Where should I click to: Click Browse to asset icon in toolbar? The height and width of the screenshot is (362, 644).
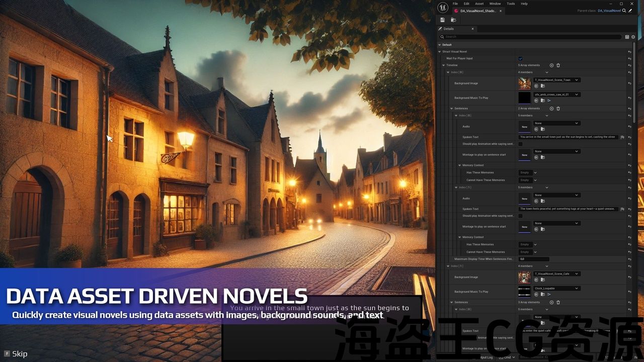453,20
